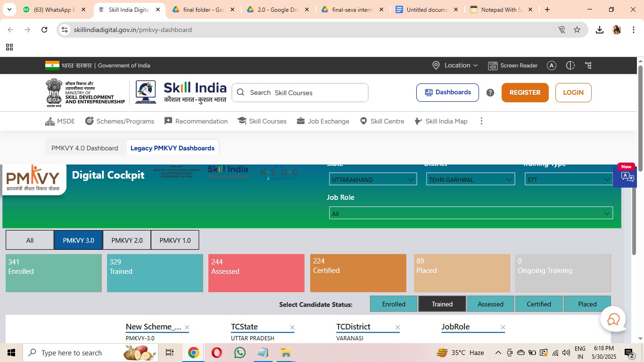Open the chat assistant bubble icon
The width and height of the screenshot is (644, 362).
[x=613, y=320]
